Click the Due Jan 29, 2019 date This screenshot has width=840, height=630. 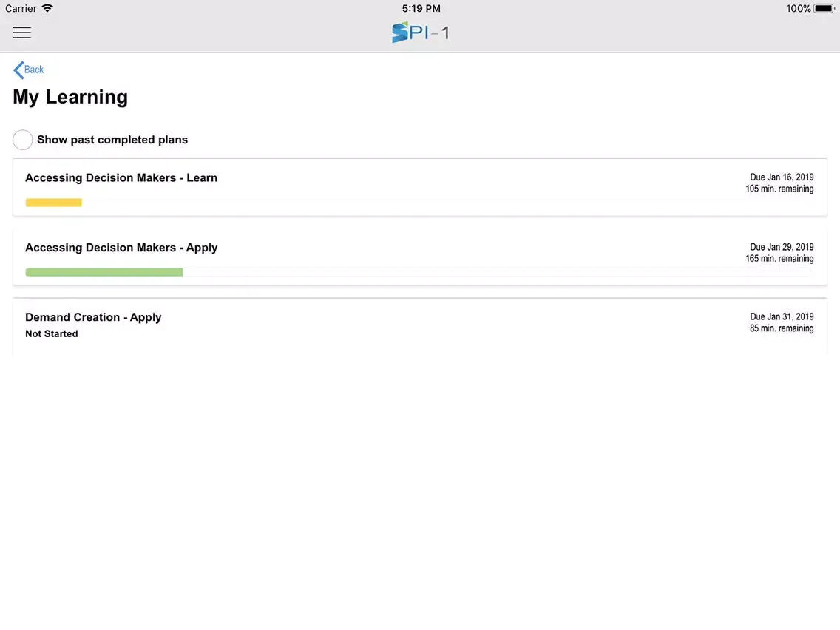[782, 247]
